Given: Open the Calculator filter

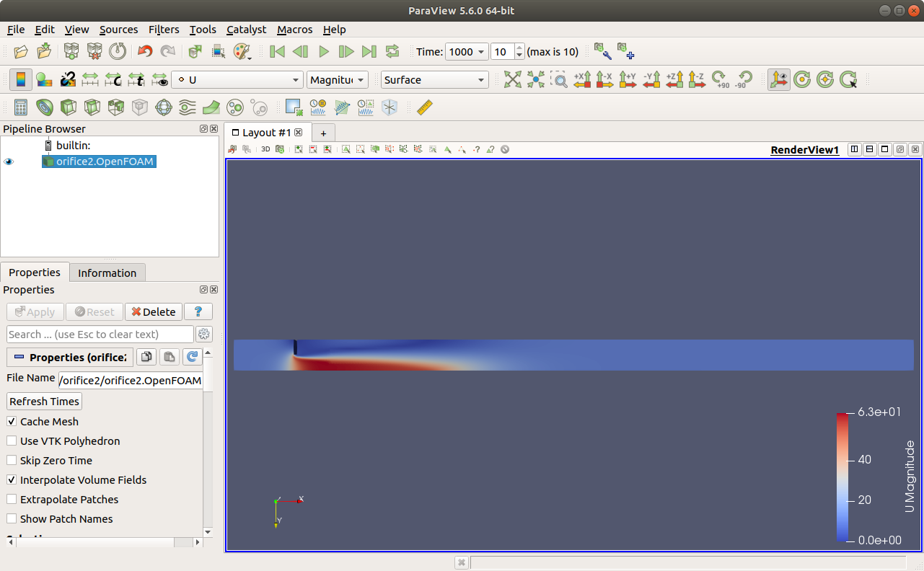Looking at the screenshot, I should [x=21, y=107].
